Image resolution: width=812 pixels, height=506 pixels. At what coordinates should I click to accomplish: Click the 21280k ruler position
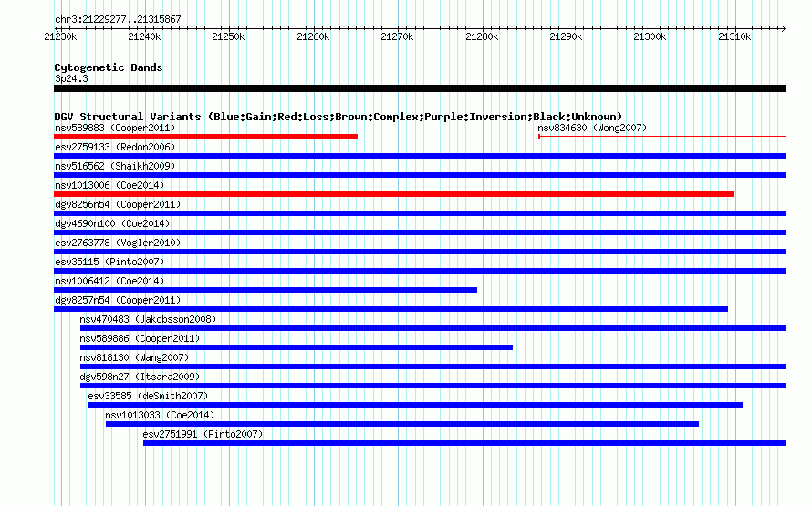click(x=482, y=36)
